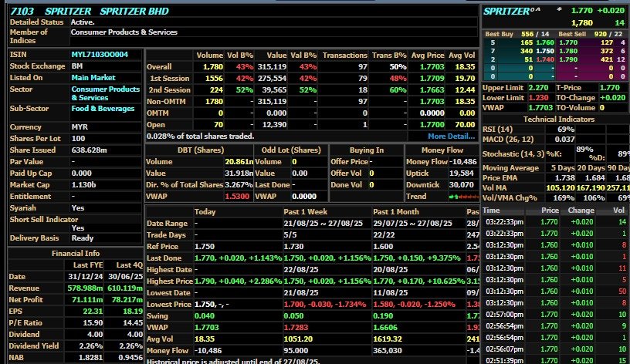Select the DBT Volume value 20.861m
Viewport: 630px width, 364px height.
pos(239,162)
